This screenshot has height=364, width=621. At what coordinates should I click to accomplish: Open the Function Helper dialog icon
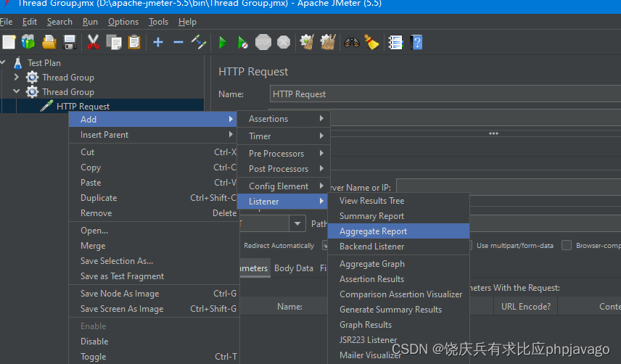[395, 42]
